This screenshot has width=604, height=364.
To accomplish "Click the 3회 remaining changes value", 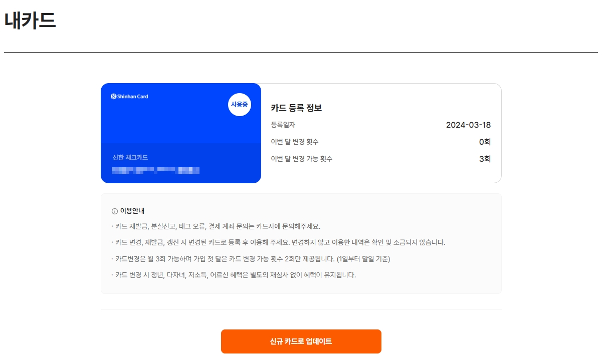I will pyautogui.click(x=485, y=159).
